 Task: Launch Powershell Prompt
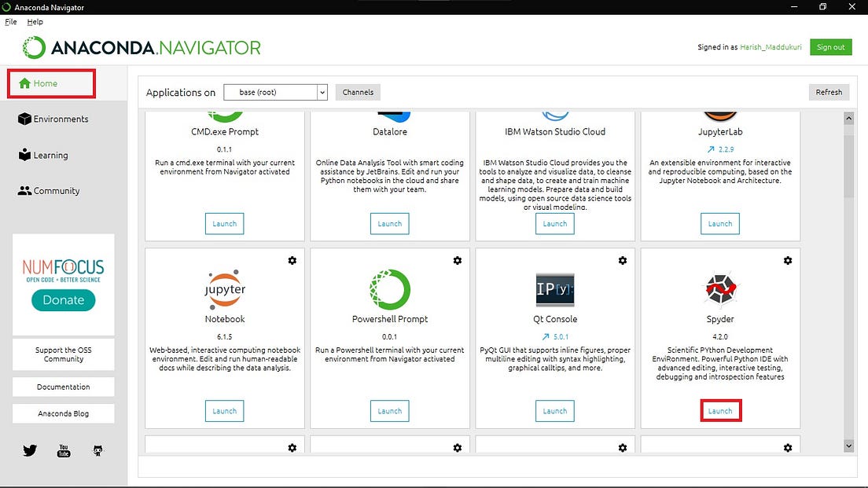(x=390, y=411)
